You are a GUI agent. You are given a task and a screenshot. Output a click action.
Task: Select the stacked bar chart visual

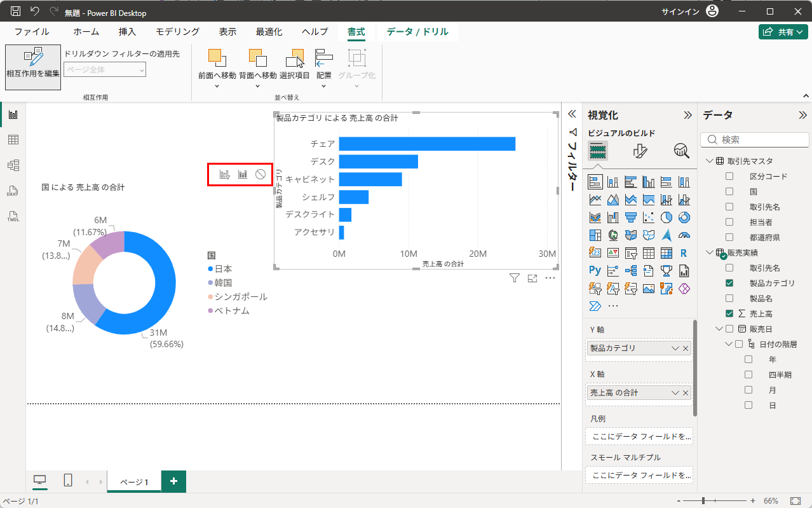tap(595, 182)
